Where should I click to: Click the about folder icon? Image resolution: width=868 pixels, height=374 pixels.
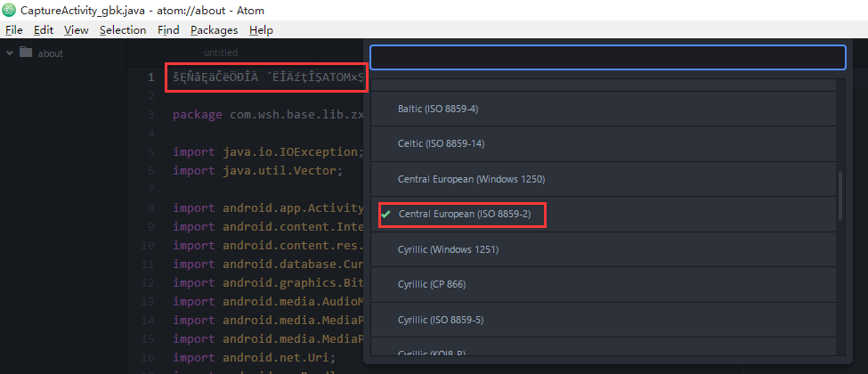26,53
